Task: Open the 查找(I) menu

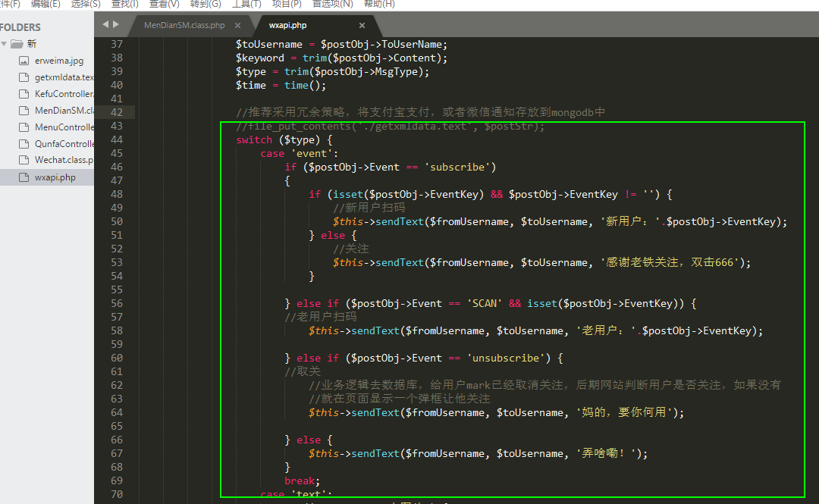Action: 125,4
